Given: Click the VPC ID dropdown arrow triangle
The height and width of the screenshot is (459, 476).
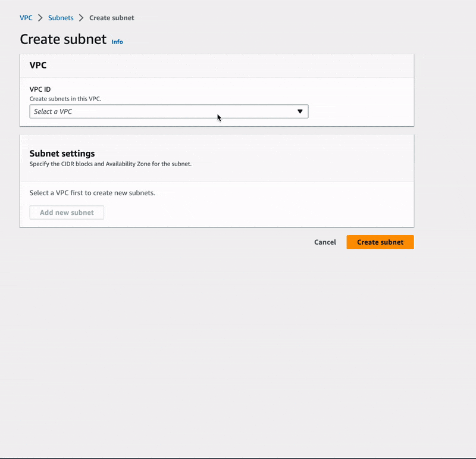Looking at the screenshot, I should coord(300,111).
